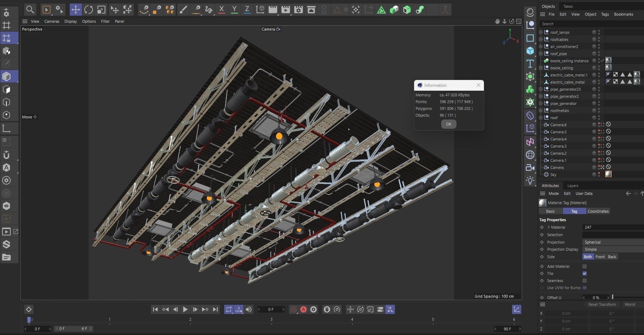Click the record keyframe button
The width and height of the screenshot is (644, 335).
click(293, 309)
